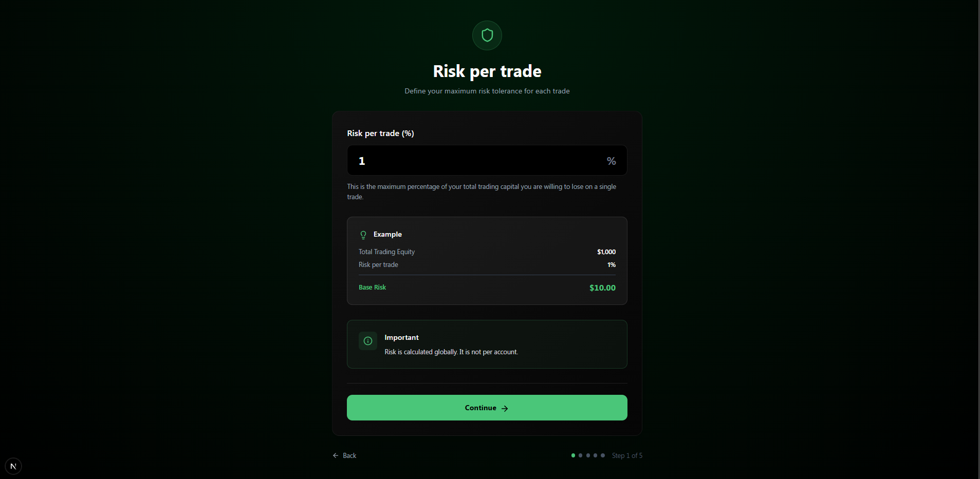Open the Example breakdown panel

(487, 261)
